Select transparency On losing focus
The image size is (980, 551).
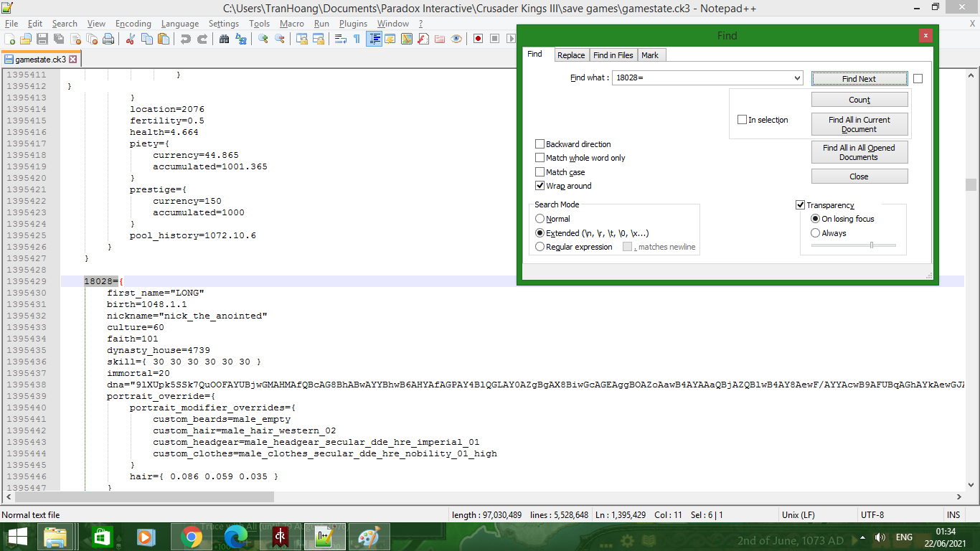[815, 219]
